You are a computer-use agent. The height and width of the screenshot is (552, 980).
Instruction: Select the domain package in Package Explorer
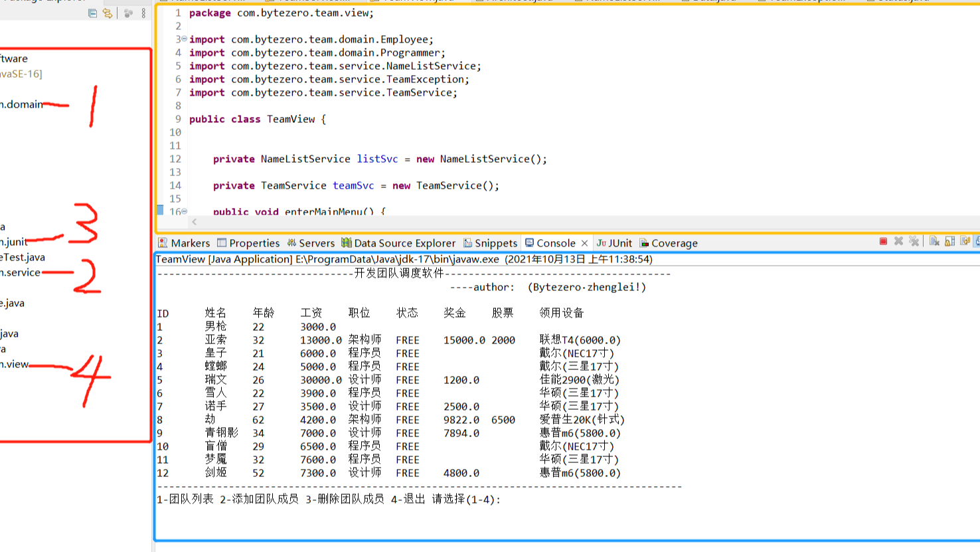tap(21, 104)
